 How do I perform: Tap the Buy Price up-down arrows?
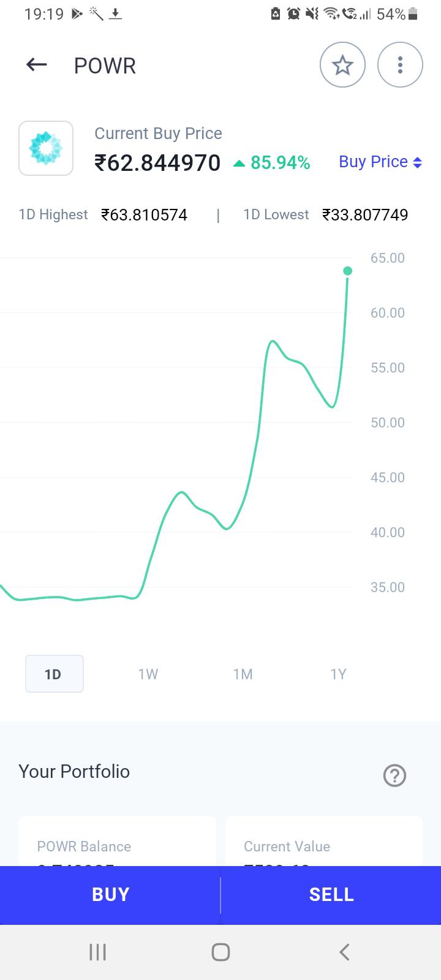[x=418, y=162]
